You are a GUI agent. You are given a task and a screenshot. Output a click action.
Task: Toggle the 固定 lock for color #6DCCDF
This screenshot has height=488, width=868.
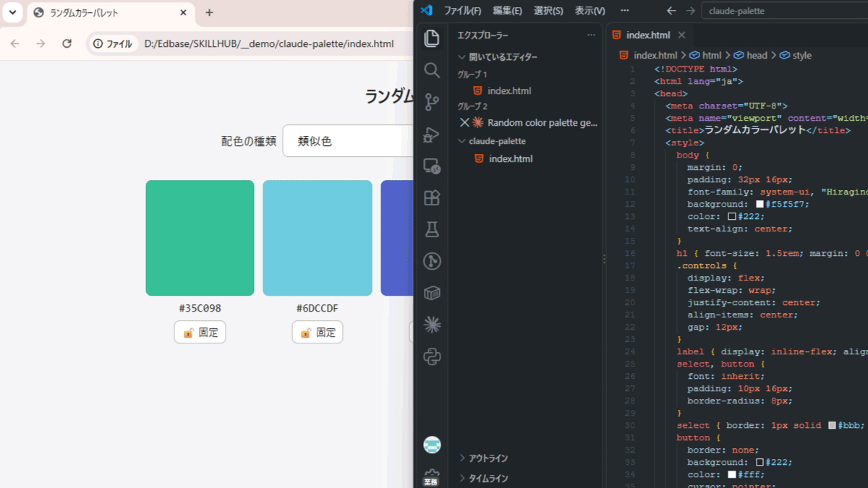(x=318, y=333)
